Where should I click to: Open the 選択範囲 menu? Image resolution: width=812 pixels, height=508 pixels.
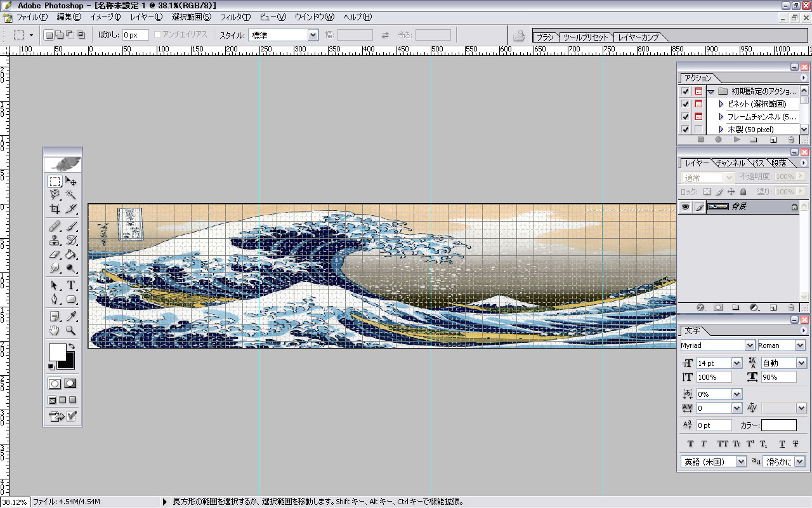192,17
